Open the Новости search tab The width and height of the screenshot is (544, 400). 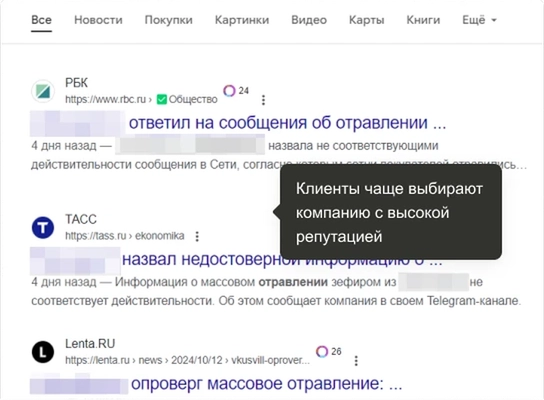(x=98, y=20)
